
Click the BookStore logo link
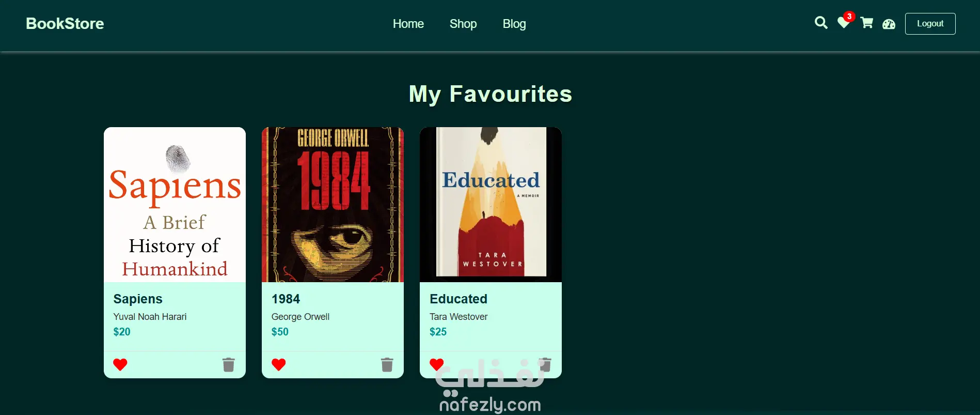[65, 24]
